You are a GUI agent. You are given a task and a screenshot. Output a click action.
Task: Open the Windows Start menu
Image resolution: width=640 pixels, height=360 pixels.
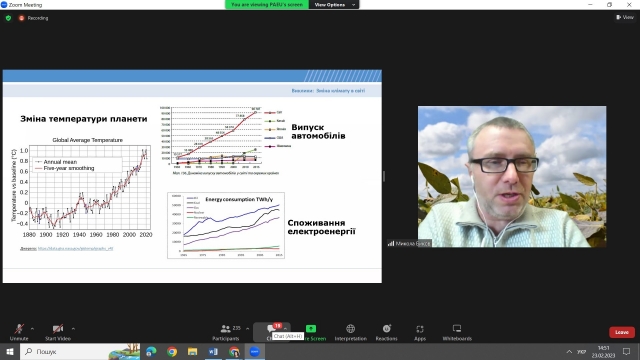(x=10, y=351)
